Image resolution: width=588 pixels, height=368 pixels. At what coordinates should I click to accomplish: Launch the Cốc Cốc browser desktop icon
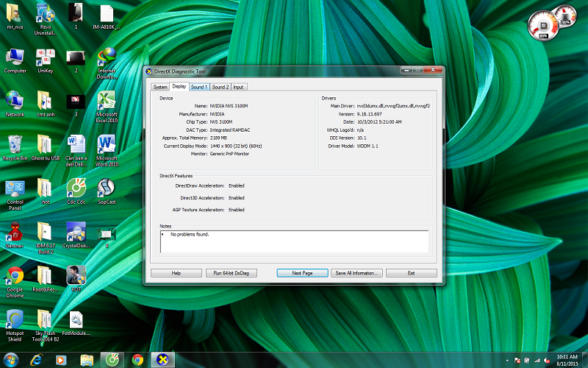pyautogui.click(x=76, y=188)
